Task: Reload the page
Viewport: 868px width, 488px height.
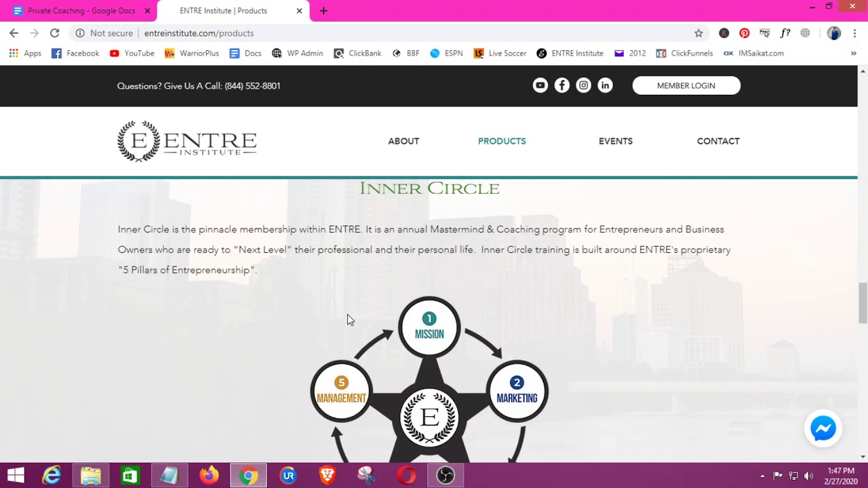Action: point(54,33)
